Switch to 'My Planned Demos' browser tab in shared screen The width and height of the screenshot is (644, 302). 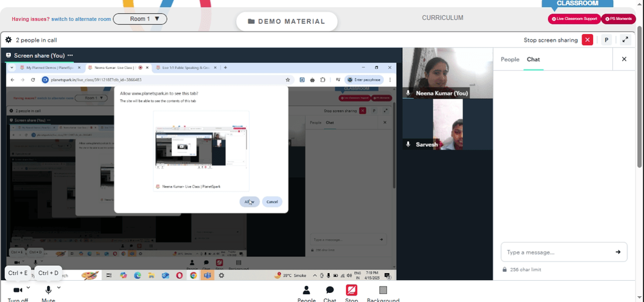click(50, 68)
